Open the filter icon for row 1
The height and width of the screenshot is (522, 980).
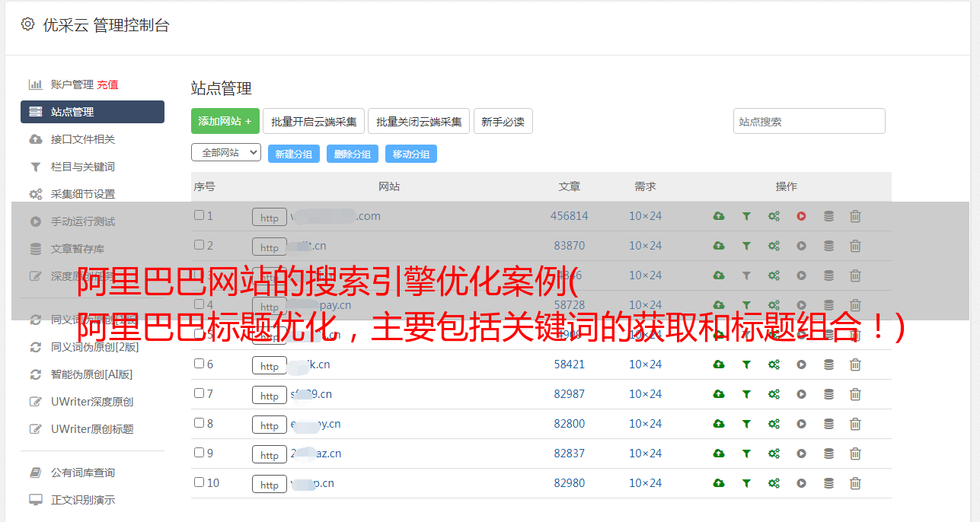tap(746, 216)
